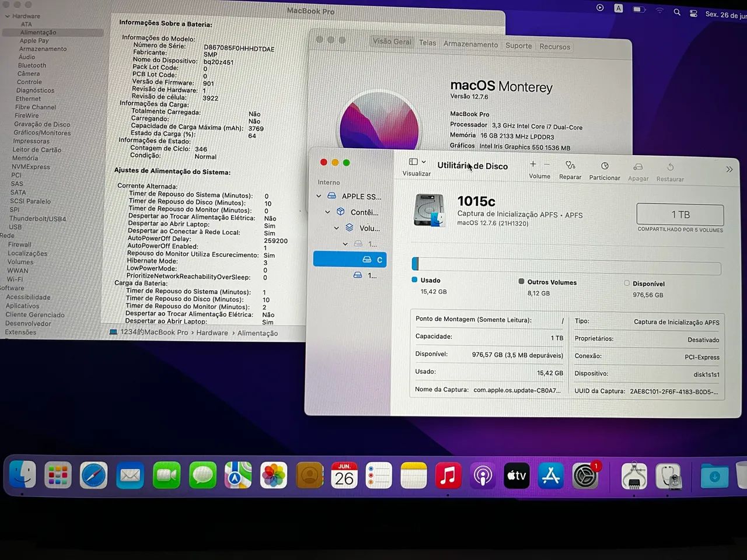The width and height of the screenshot is (747, 560).
Task: Open Messages in the Dock
Action: tap(203, 476)
